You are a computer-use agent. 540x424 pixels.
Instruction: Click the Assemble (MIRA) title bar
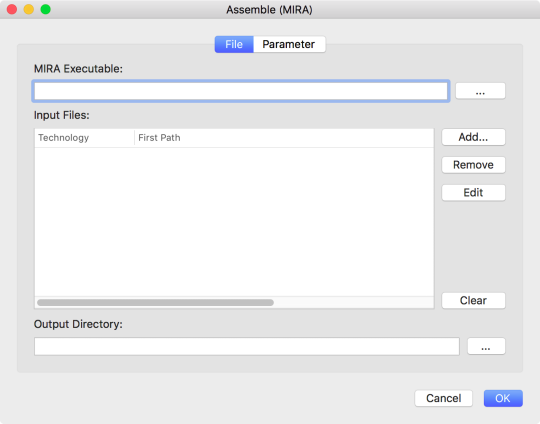pos(270,10)
